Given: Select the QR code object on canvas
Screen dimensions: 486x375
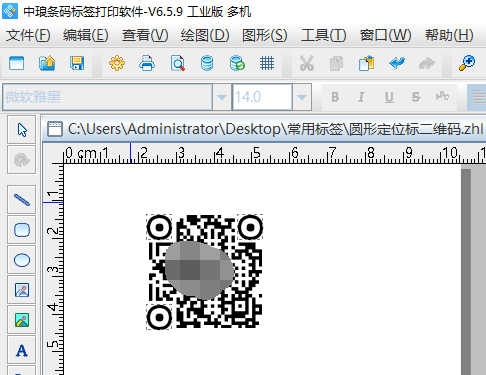Looking at the screenshot, I should point(205,272).
